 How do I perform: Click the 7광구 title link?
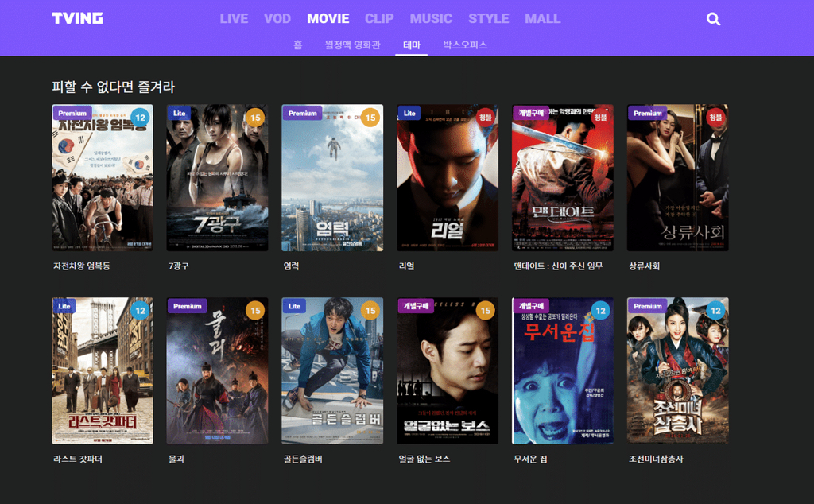pos(179,266)
